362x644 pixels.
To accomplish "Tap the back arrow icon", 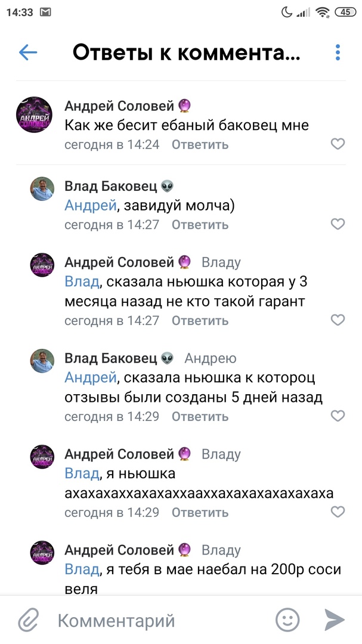I will click(x=28, y=52).
